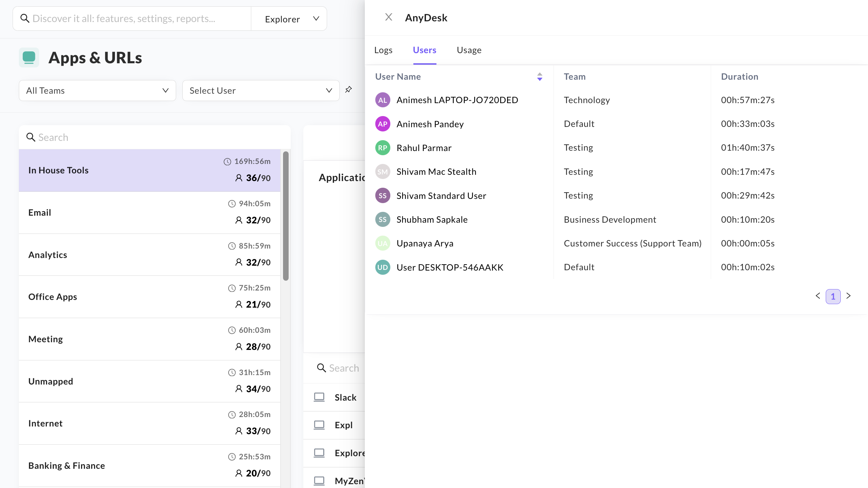This screenshot has width=868, height=488.
Task: Select the Email category
Action: click(x=150, y=213)
